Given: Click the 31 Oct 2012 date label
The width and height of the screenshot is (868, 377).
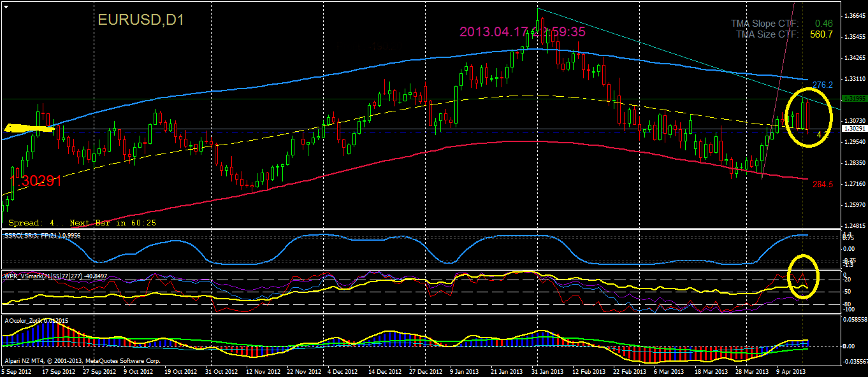Looking at the screenshot, I should [222, 371].
